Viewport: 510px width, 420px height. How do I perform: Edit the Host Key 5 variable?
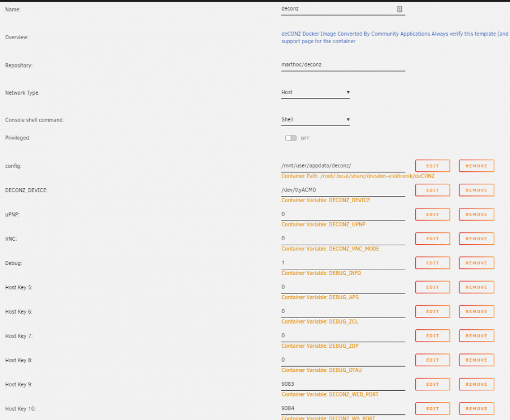(432, 287)
